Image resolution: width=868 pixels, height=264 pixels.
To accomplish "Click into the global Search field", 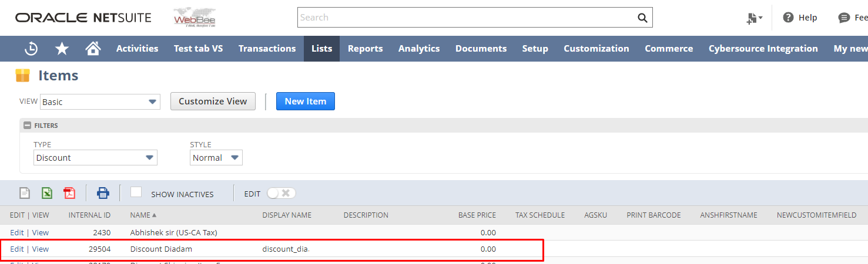I will [464, 18].
